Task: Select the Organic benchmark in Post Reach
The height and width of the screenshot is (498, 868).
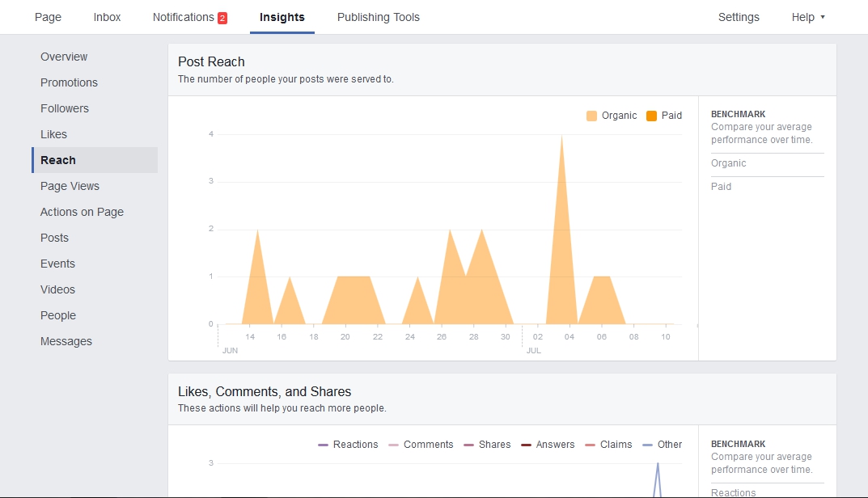Action: 729,163
